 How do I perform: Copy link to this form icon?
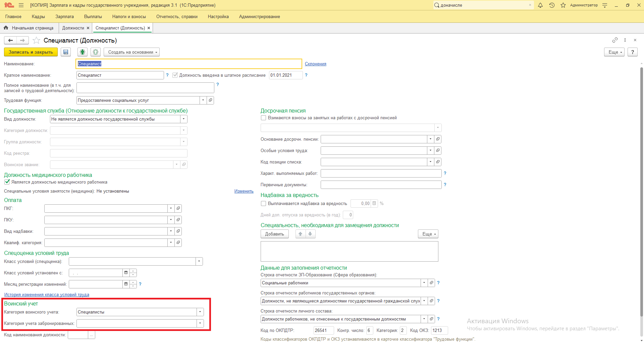615,40
